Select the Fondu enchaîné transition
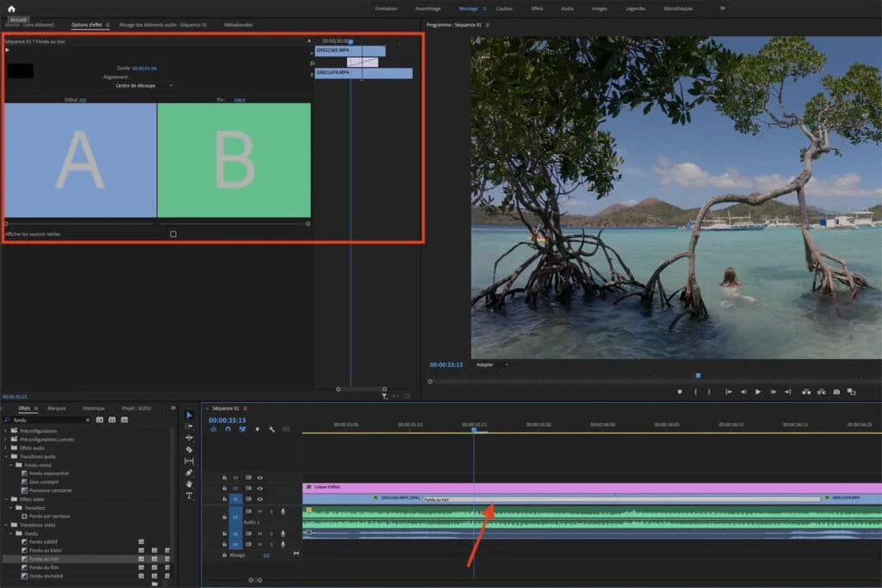 click(47, 576)
